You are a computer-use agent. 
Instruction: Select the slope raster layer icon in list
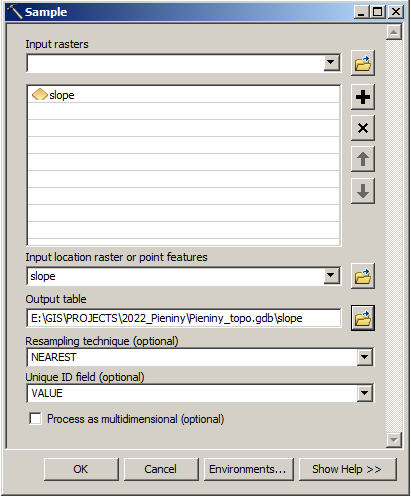(x=39, y=95)
